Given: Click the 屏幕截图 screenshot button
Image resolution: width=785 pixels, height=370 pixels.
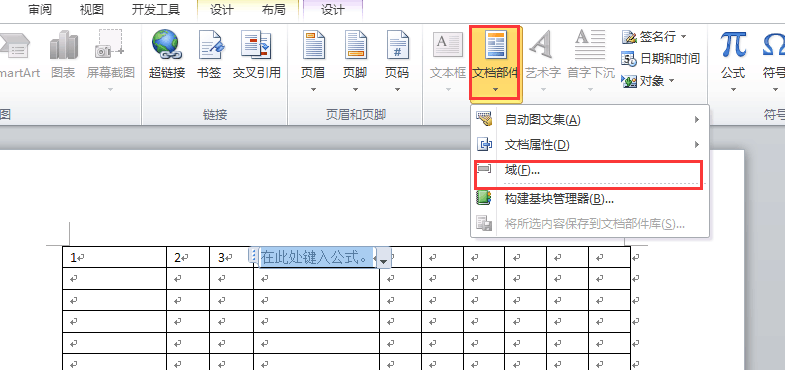Looking at the screenshot, I should pos(111,60).
